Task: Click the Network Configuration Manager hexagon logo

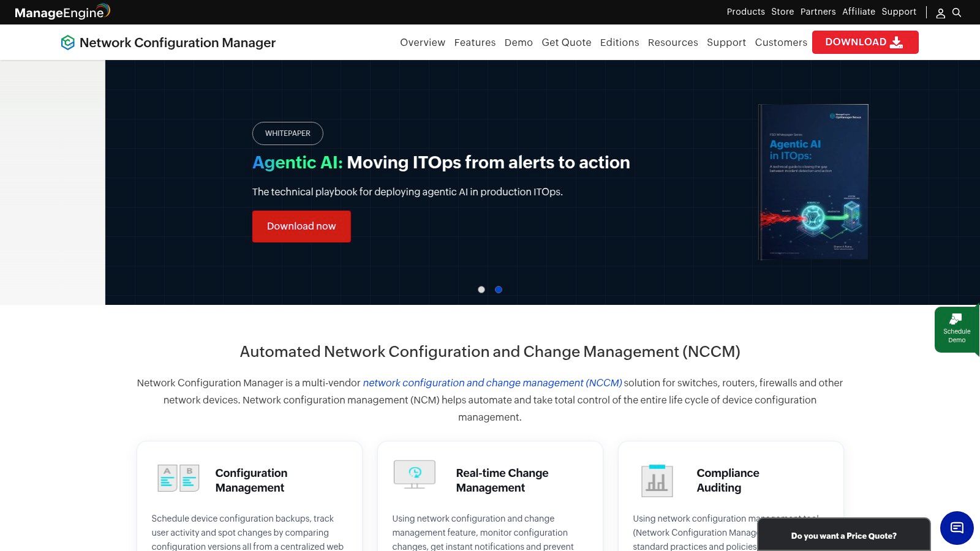Action: click(x=68, y=42)
